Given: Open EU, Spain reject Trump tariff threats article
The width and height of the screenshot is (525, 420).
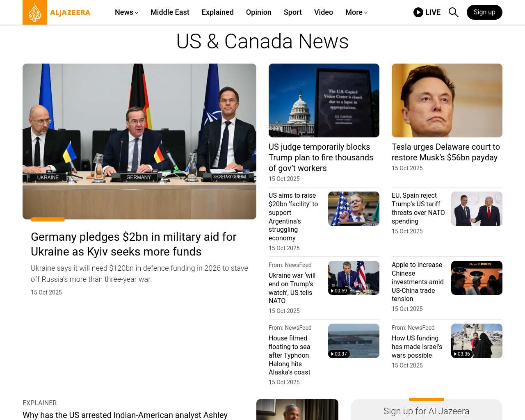Looking at the screenshot, I should tap(418, 208).
